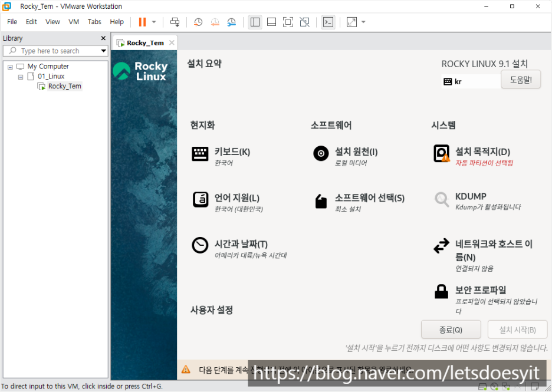
Task: Select Rocky_Tem VM in library tree
Action: pos(65,86)
